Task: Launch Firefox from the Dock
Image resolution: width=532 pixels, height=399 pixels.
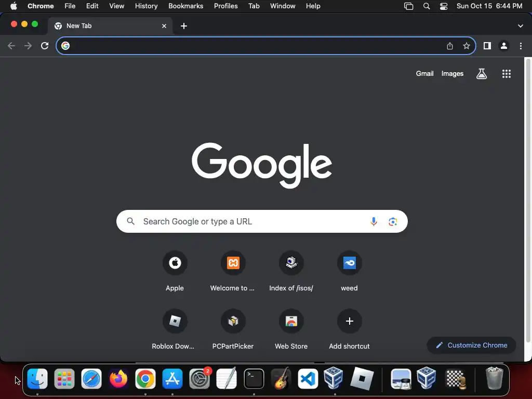Action: 118,379
